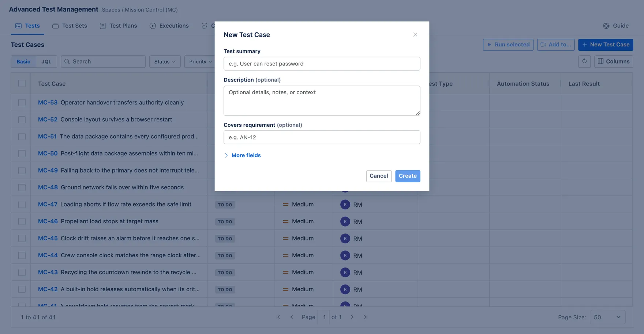Select Basic search mode
The height and width of the screenshot is (334, 644).
(23, 61)
